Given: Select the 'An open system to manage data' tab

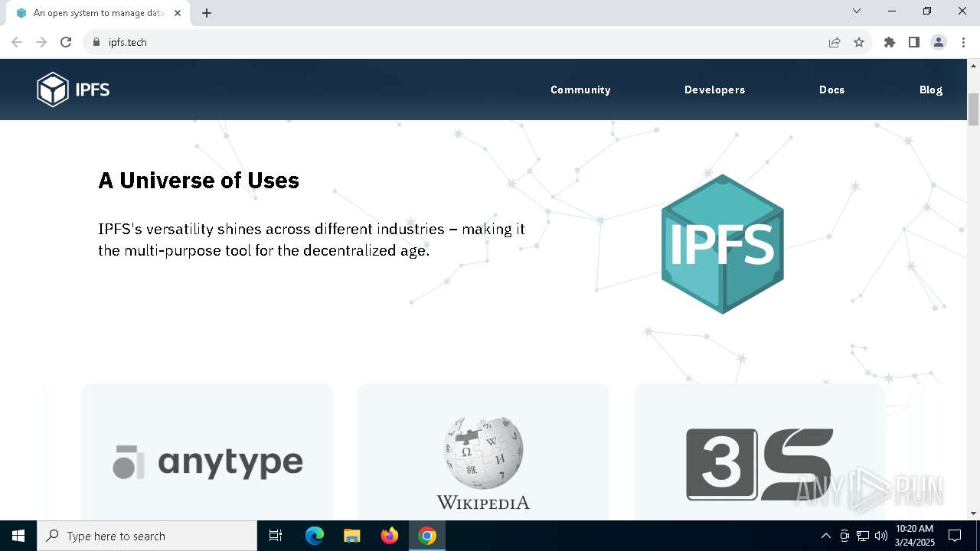Looking at the screenshot, I should click(97, 13).
